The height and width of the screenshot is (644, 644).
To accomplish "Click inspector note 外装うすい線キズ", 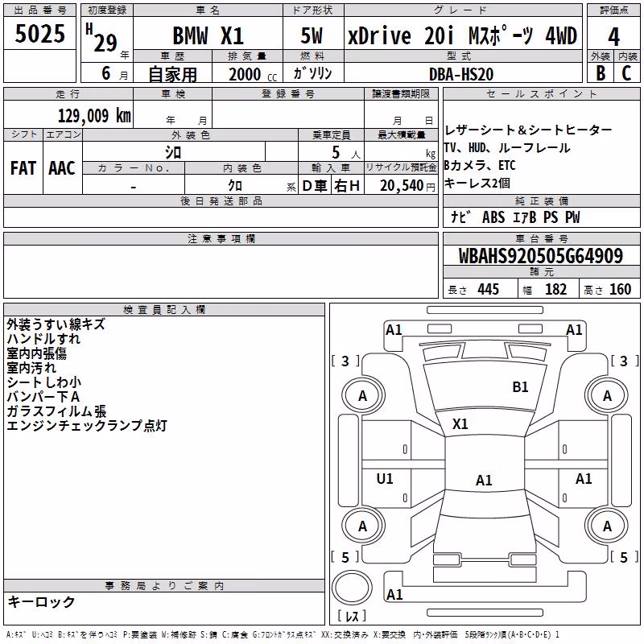I will (x=56, y=324).
